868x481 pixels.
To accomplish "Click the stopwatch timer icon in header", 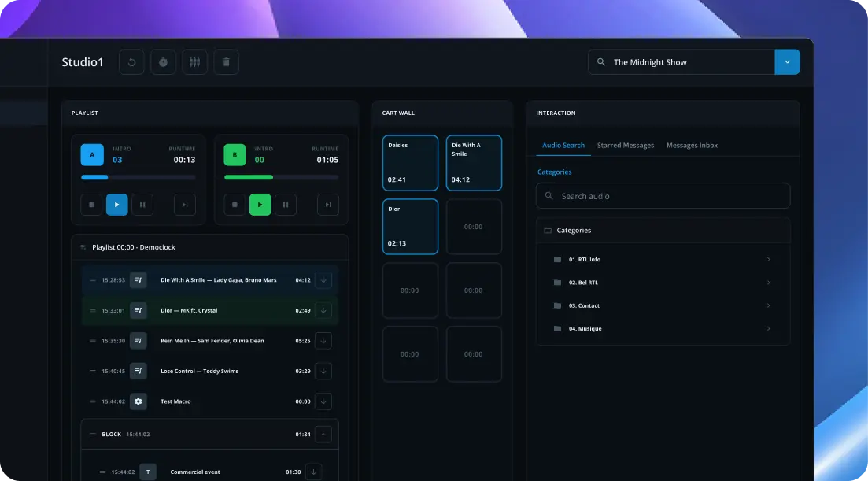I will coord(164,62).
